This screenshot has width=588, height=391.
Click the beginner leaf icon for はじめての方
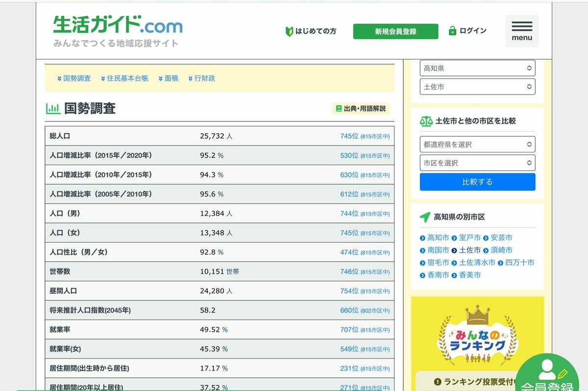(289, 31)
